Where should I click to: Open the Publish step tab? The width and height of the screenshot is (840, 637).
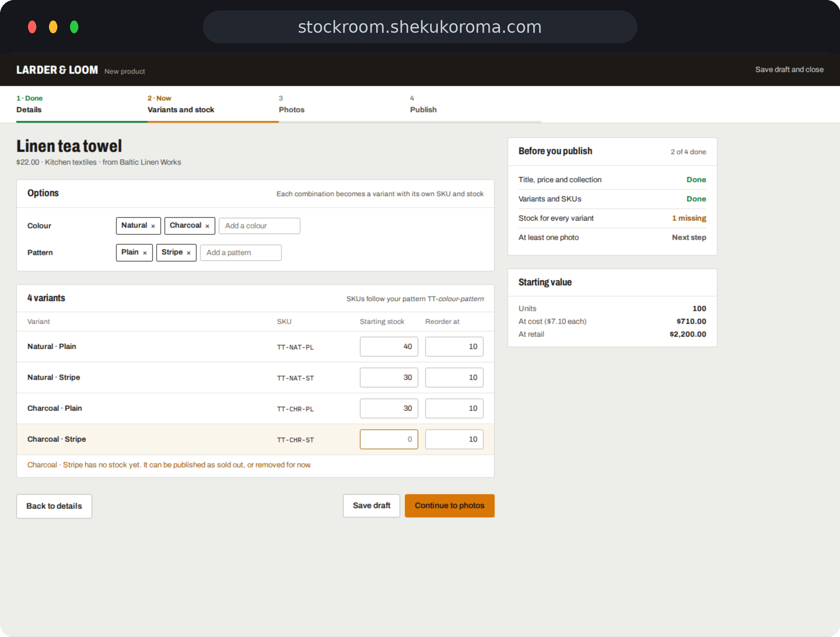pyautogui.click(x=476, y=104)
